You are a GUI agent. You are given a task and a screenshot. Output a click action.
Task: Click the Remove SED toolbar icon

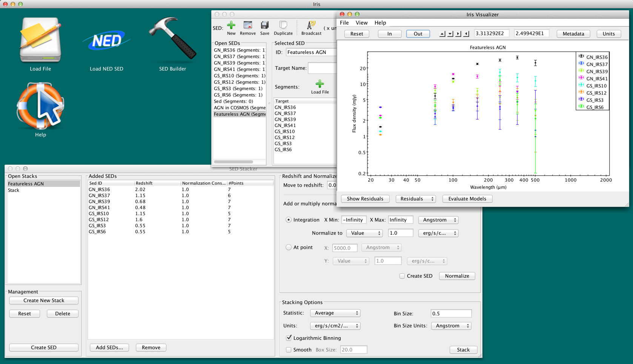[247, 26]
